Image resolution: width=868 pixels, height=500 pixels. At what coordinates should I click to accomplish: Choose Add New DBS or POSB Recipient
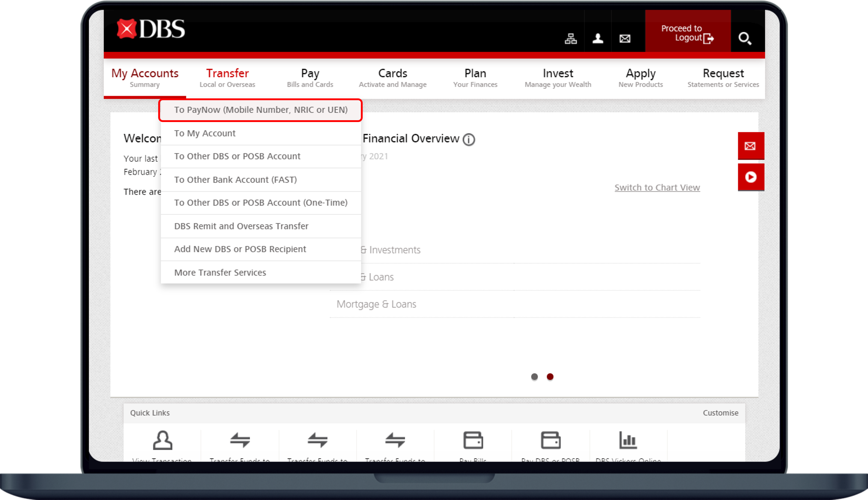[x=261, y=249]
